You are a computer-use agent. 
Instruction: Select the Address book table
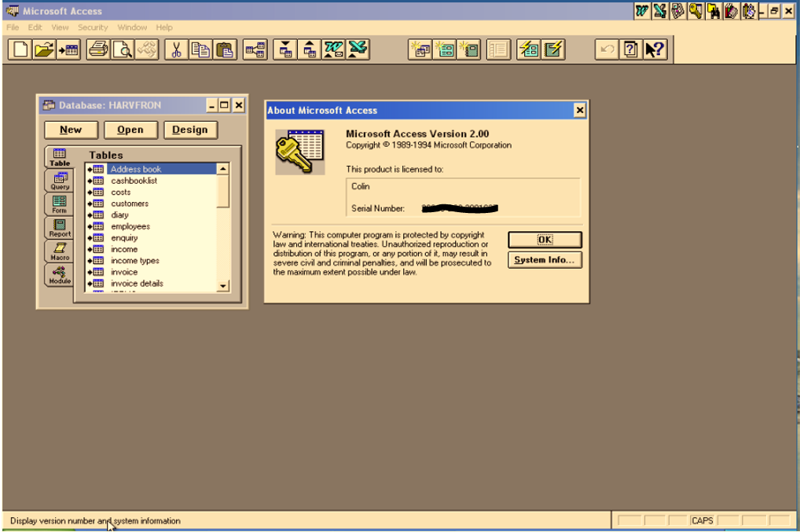tap(151, 169)
